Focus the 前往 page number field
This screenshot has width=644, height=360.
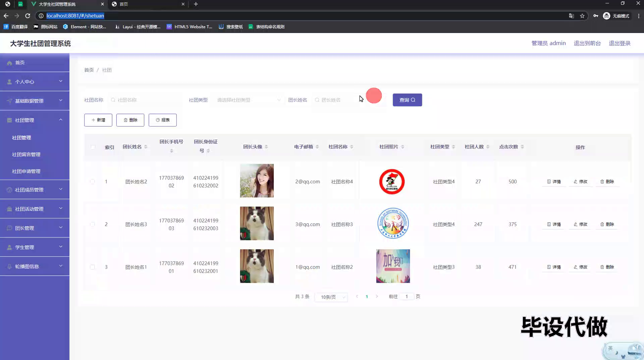[407, 297]
